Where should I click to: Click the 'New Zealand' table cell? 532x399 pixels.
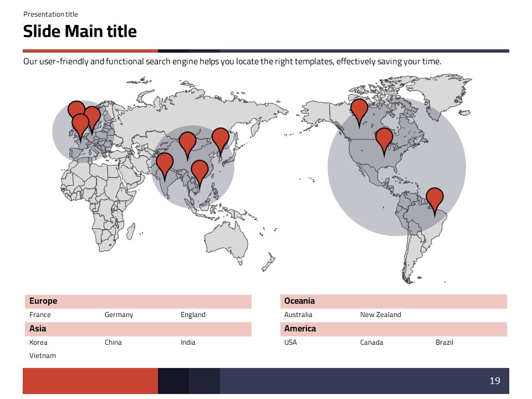(x=380, y=315)
